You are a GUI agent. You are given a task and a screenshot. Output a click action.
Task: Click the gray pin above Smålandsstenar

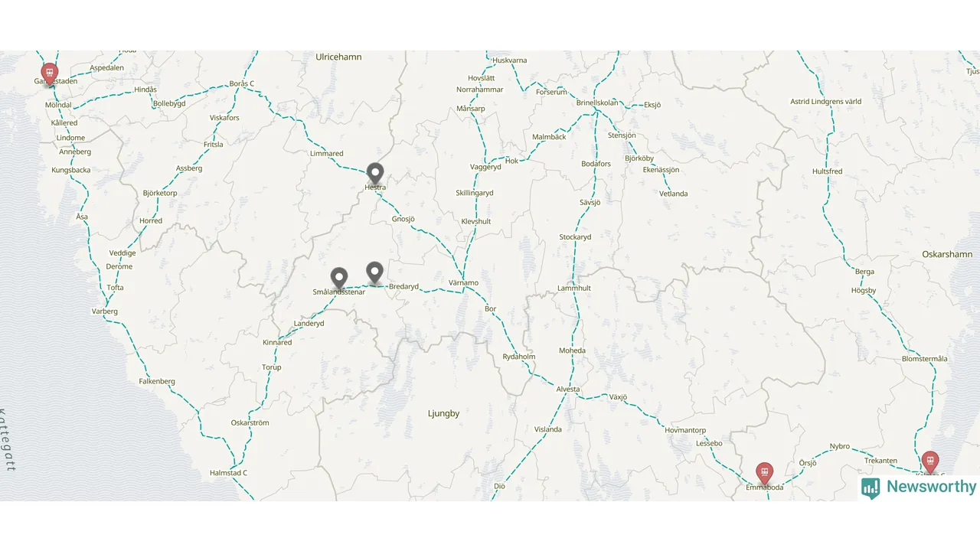click(339, 279)
